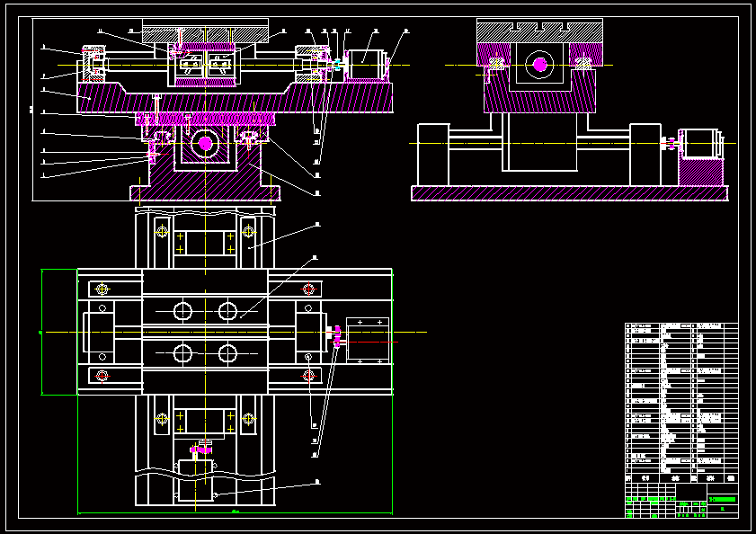Select the plan view motor rectangle with plus marks

(368, 341)
